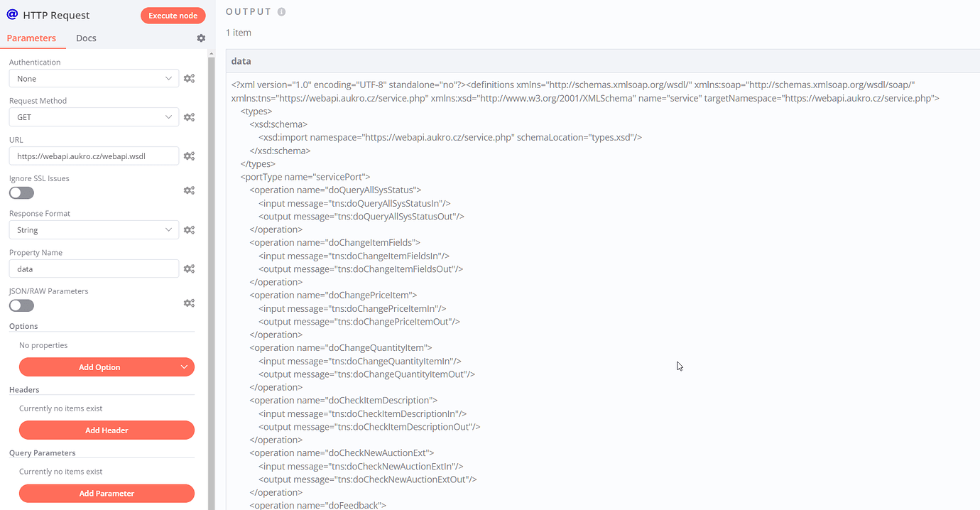Click the tns:doCheckItemDescriptionOut output line
This screenshot has height=510, width=980.
point(369,426)
